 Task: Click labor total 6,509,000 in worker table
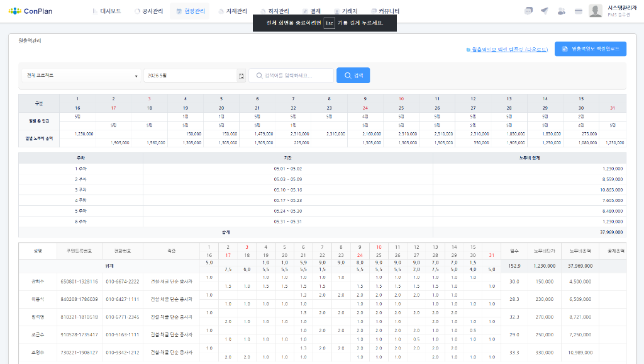pos(580,299)
